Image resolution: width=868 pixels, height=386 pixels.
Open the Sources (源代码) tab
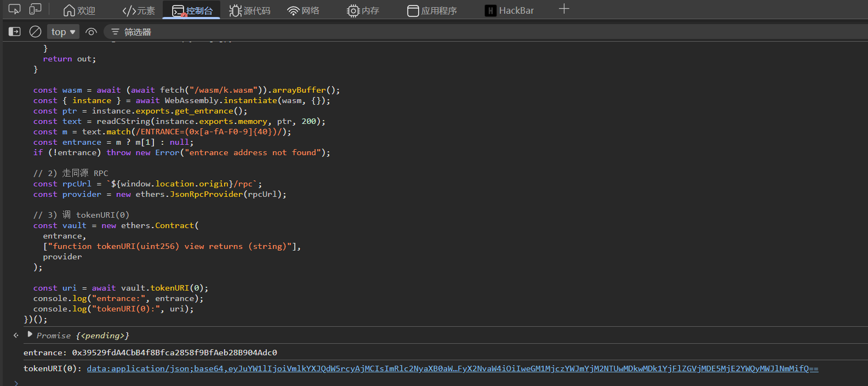coord(250,10)
